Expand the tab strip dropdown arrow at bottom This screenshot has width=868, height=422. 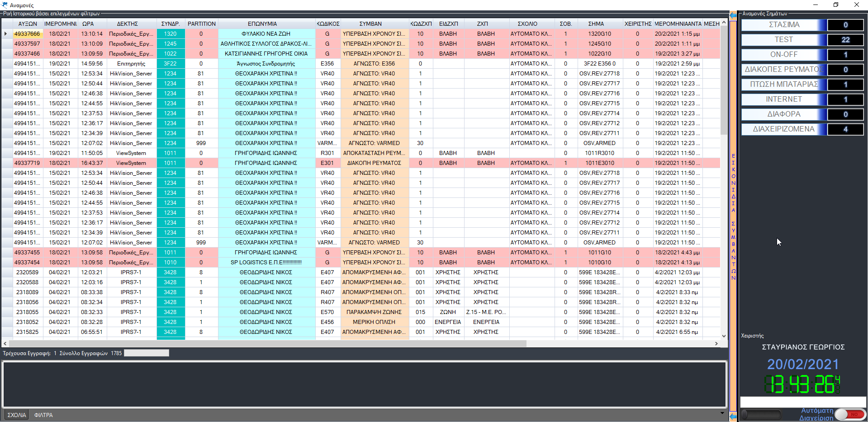click(x=722, y=413)
